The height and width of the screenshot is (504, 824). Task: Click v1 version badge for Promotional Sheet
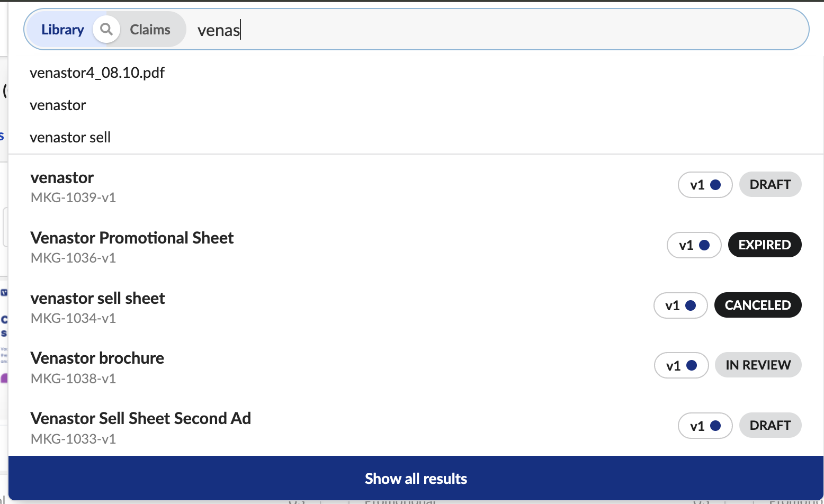694,245
